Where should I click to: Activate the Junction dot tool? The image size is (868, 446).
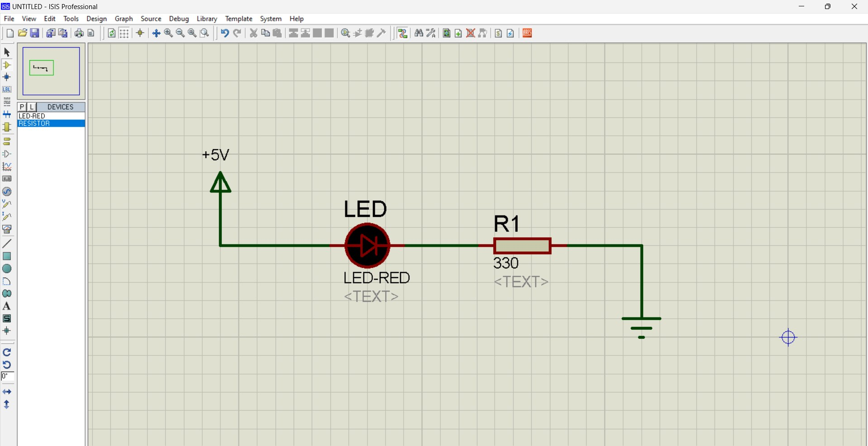click(7, 77)
